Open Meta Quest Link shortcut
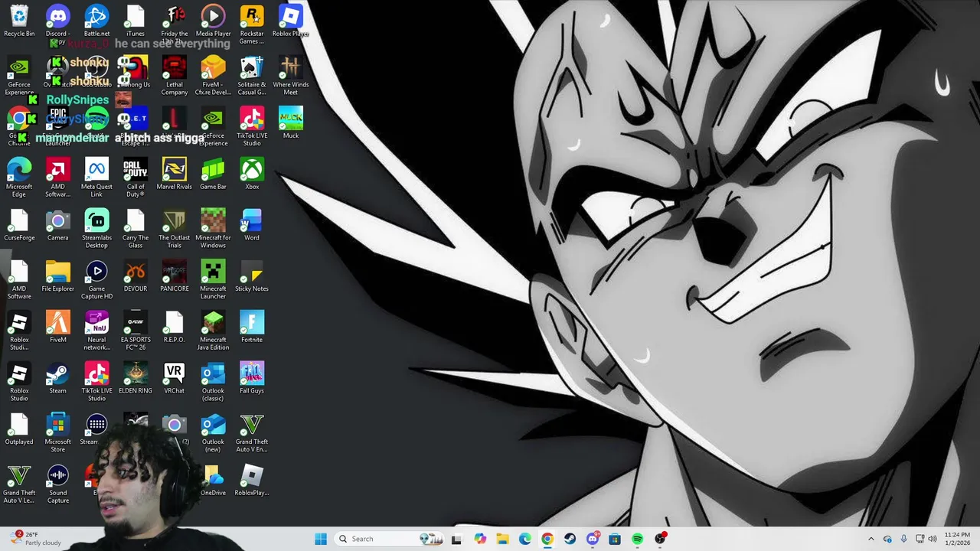 pos(96,178)
